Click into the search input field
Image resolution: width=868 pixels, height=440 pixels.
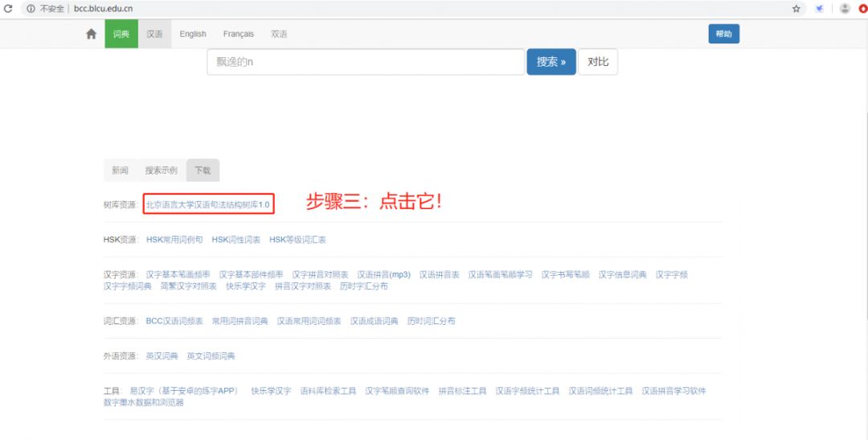(x=366, y=62)
